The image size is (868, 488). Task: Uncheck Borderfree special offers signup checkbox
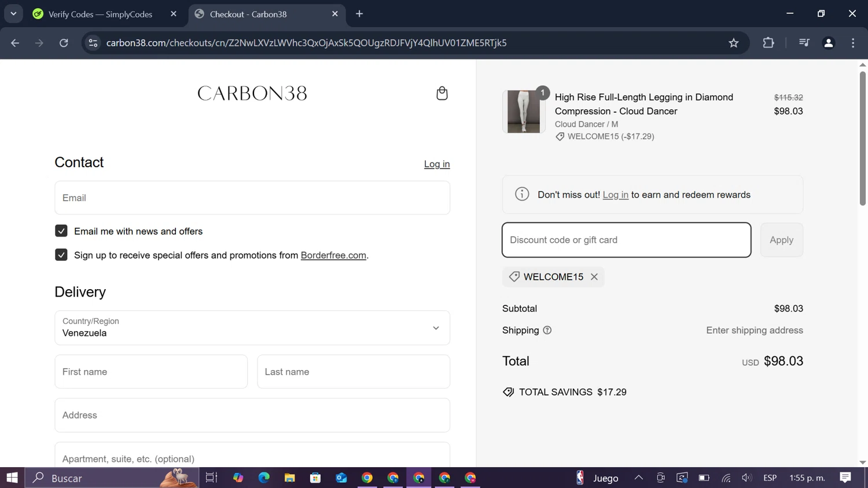click(61, 255)
